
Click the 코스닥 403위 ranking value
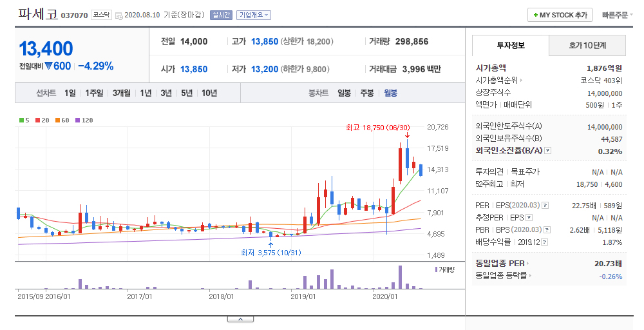pyautogui.click(x=601, y=81)
